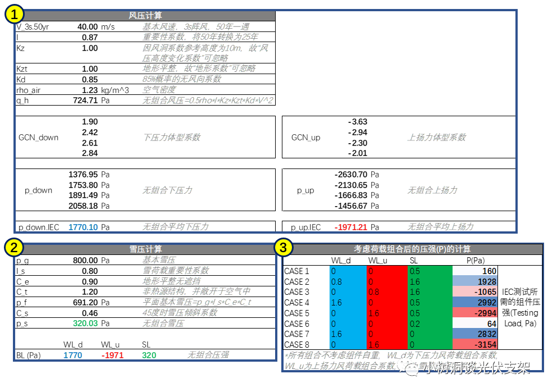The image size is (548, 392).
Task: Click the red p_up.IEC value -1971.21
Action: point(351,227)
